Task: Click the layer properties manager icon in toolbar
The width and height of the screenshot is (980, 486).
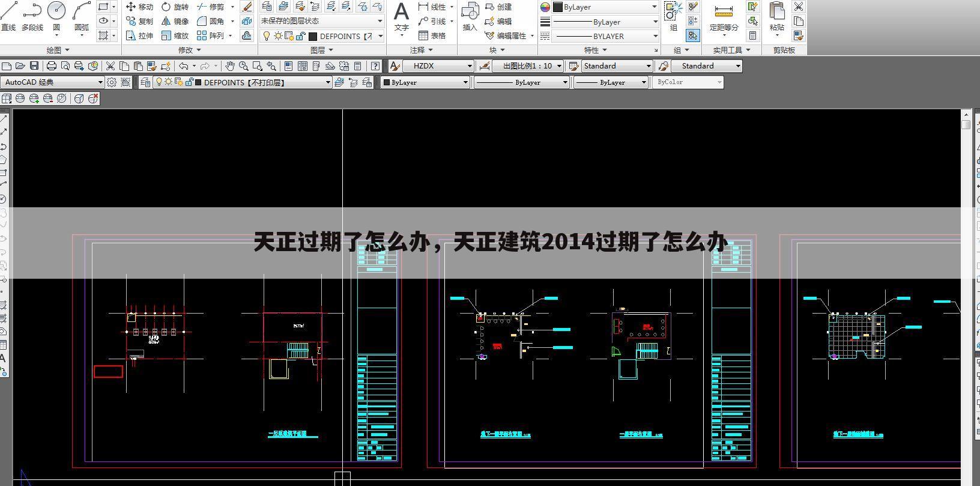Action: pyautogui.click(x=145, y=82)
